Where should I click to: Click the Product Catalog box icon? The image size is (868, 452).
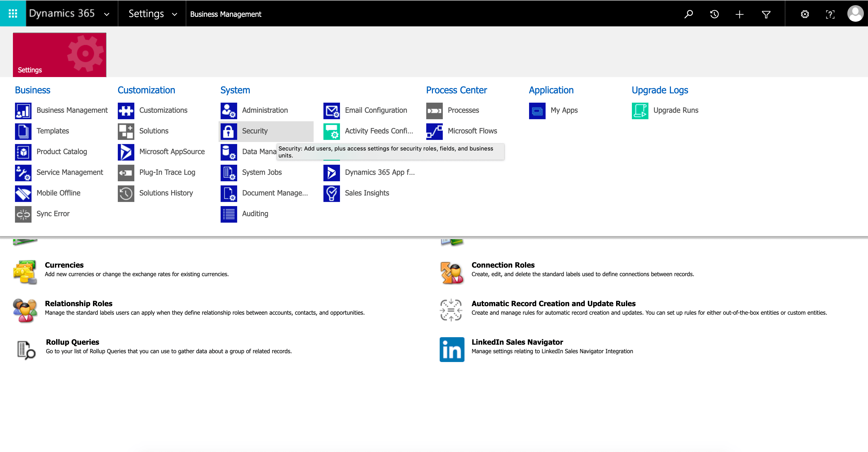point(23,152)
